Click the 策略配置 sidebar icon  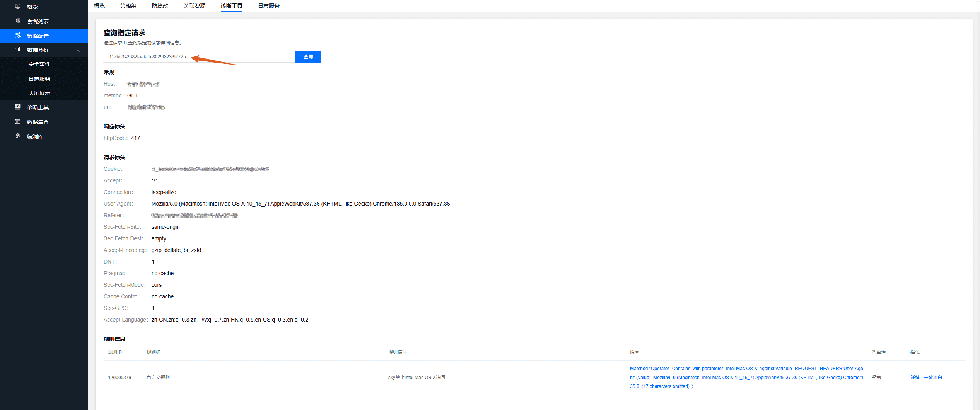click(18, 36)
